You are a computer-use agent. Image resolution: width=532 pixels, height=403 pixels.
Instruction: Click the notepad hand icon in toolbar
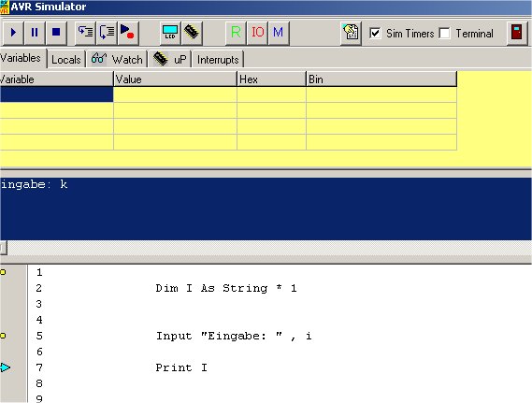[x=351, y=33]
